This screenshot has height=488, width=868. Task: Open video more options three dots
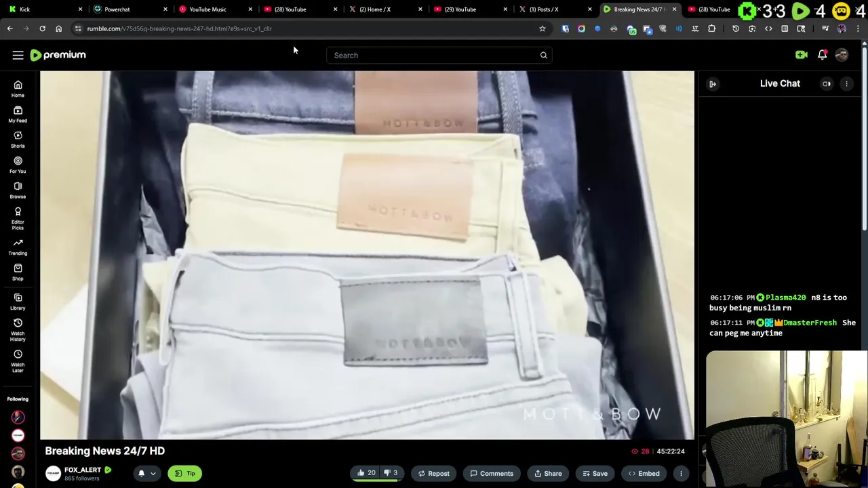(681, 474)
